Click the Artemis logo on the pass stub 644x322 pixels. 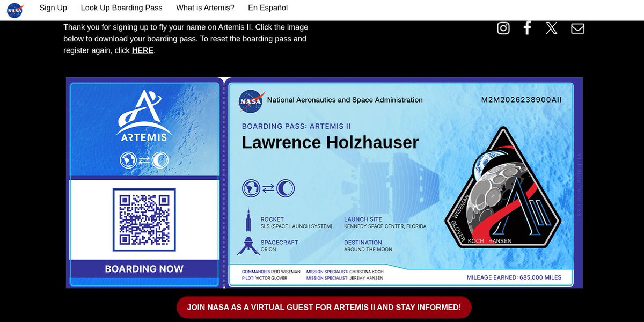[144, 115]
